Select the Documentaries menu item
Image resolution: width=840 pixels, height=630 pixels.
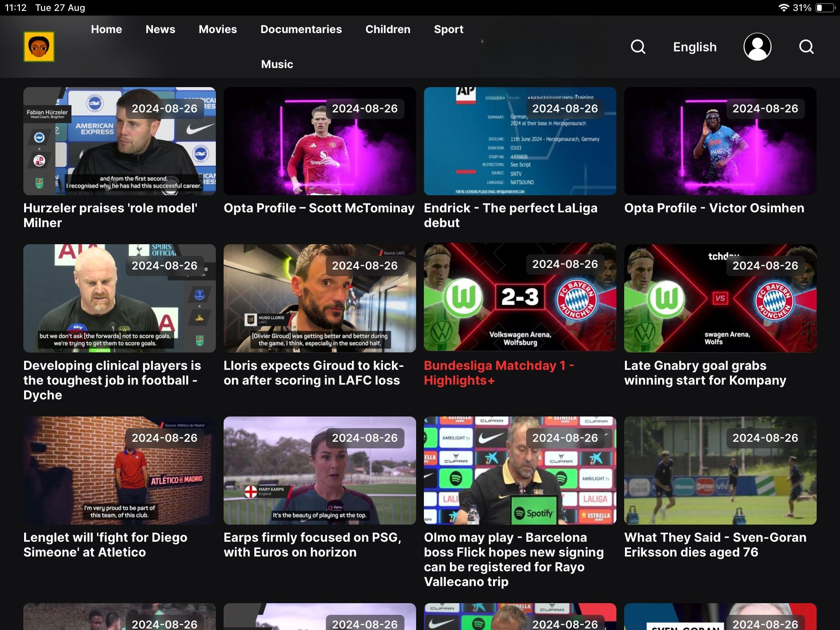coord(301,29)
